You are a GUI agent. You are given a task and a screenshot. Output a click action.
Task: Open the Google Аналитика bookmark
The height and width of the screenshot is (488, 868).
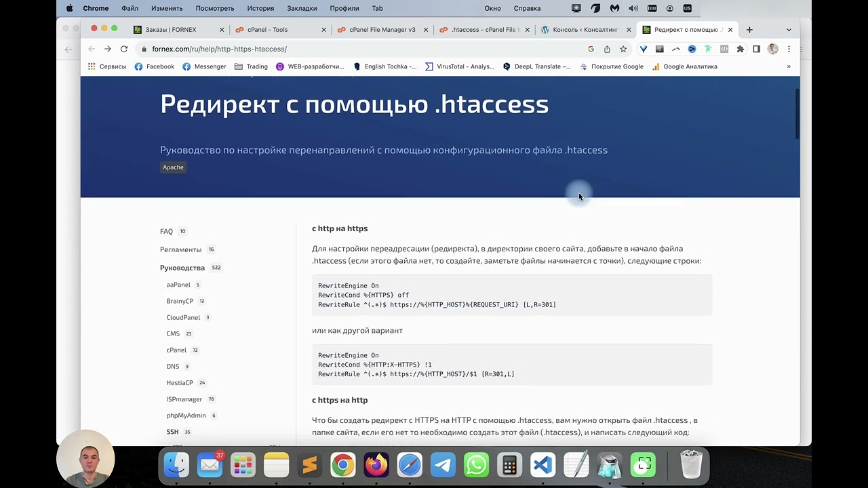684,66
